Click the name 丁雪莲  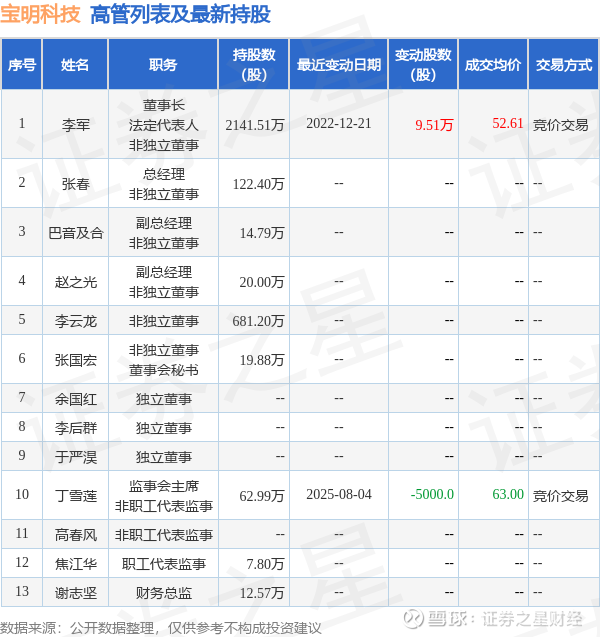(x=76, y=496)
